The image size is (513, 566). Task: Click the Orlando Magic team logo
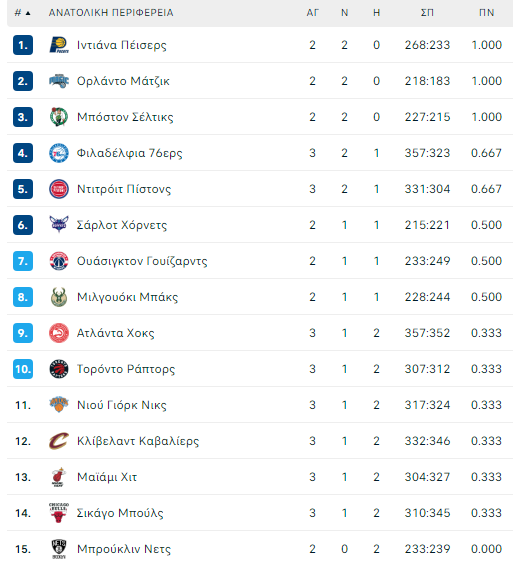[x=59, y=81]
